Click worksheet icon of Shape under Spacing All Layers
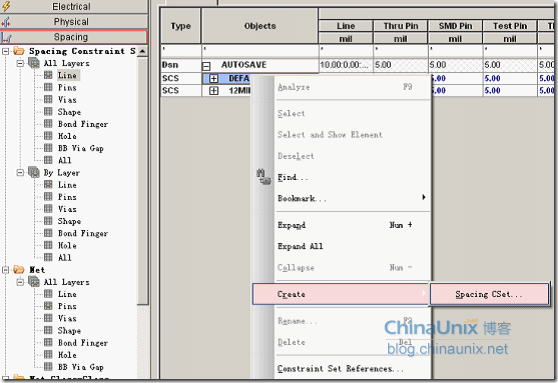 [x=48, y=111]
